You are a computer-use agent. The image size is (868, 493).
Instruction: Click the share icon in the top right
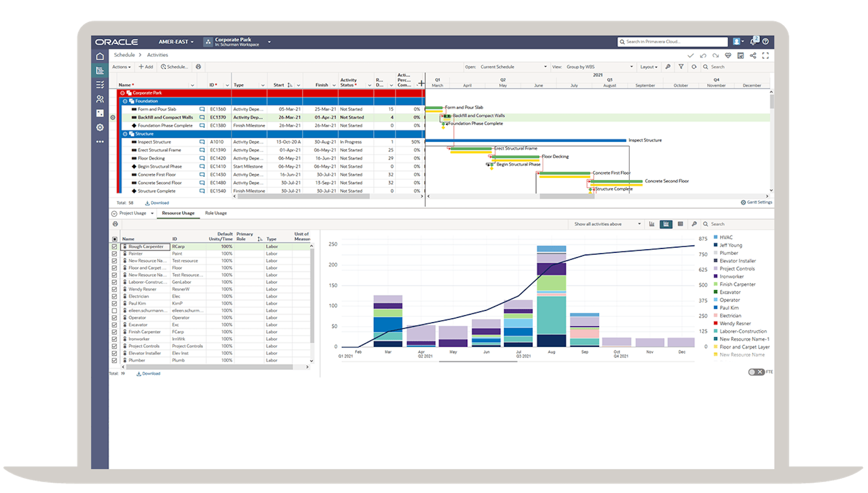click(753, 56)
